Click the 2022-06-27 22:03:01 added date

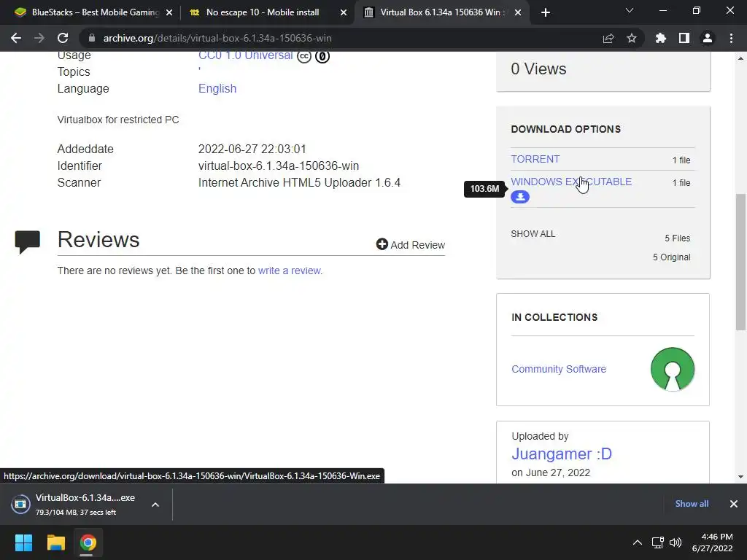252,149
